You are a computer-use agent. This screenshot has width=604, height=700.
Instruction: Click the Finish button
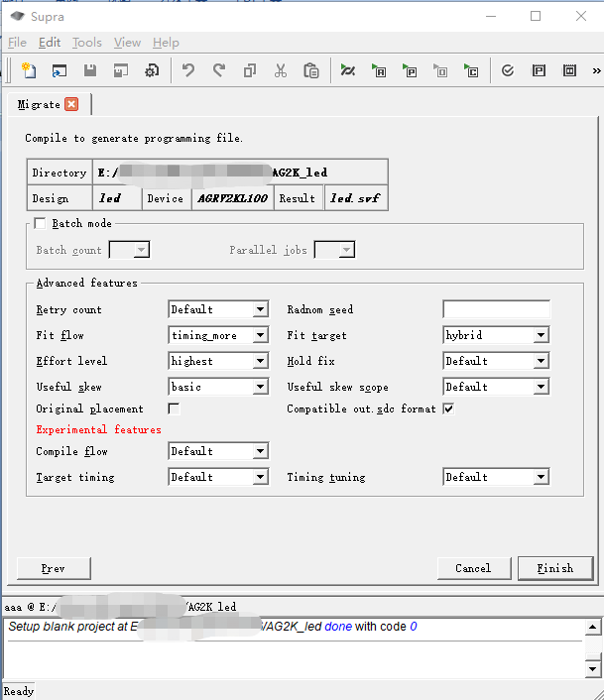tap(555, 568)
